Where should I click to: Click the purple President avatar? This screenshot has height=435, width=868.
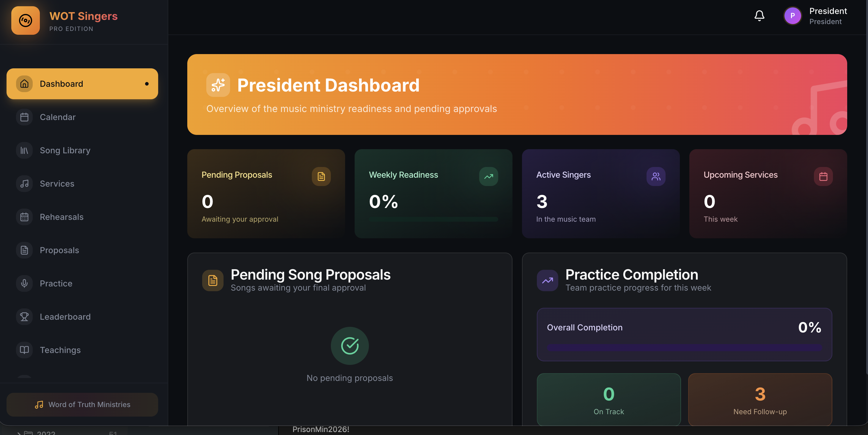tap(792, 16)
